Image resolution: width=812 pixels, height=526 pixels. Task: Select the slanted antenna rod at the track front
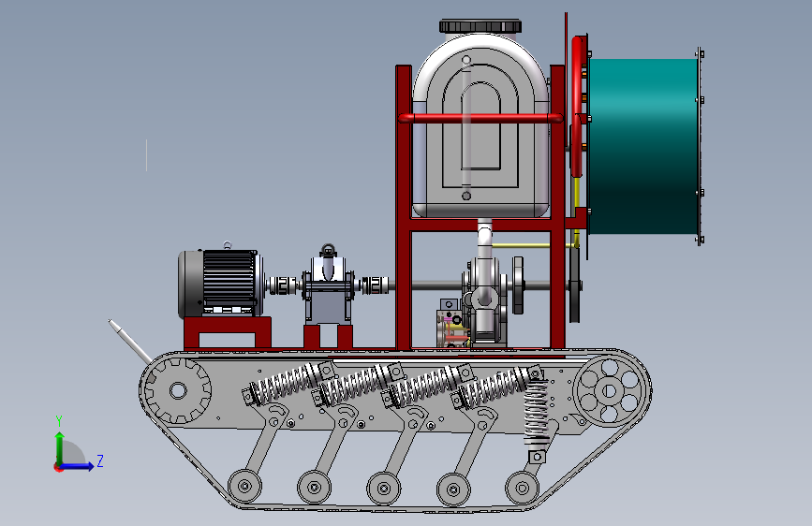pyautogui.click(x=130, y=342)
